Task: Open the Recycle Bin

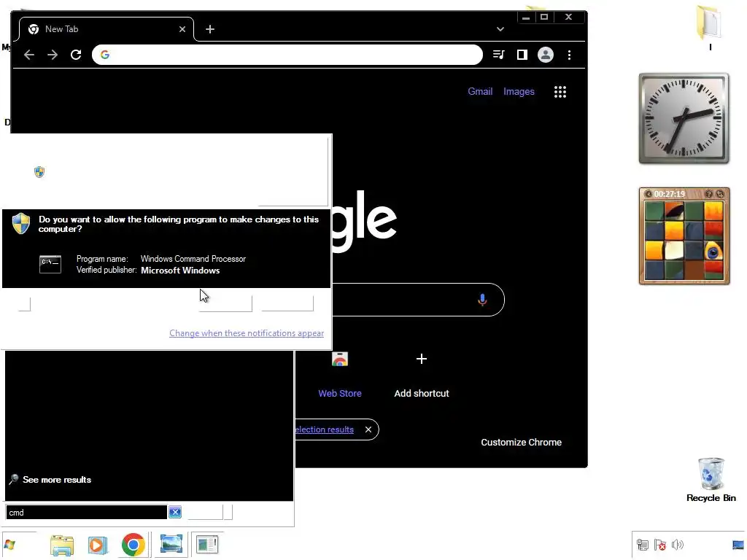Action: pyautogui.click(x=711, y=479)
